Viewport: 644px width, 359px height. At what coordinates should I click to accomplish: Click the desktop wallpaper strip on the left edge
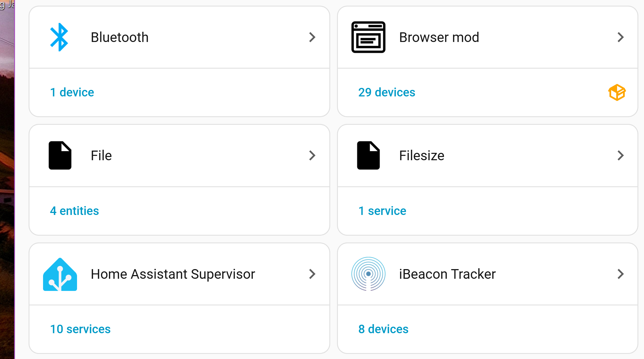pos(7,180)
